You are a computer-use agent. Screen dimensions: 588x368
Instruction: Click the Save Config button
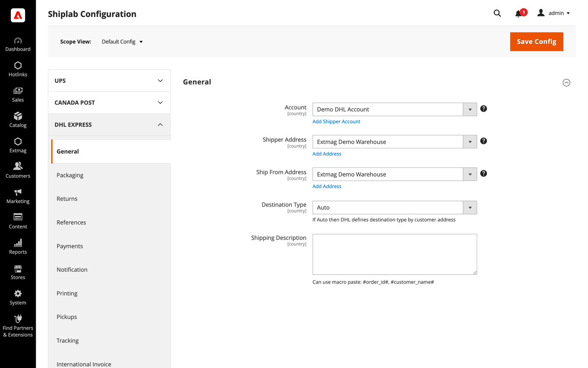click(536, 42)
